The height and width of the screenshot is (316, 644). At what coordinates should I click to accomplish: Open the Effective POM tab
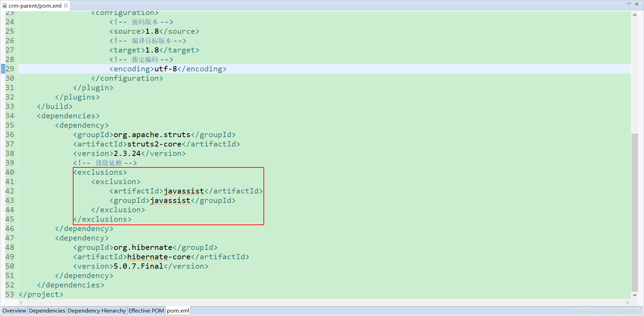point(146,310)
